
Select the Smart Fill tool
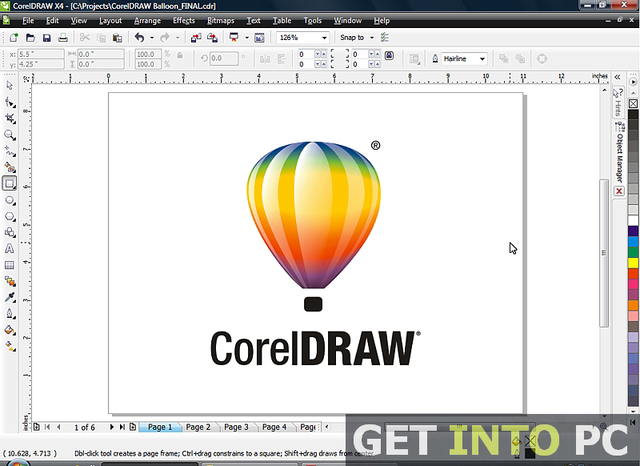pyautogui.click(x=9, y=167)
